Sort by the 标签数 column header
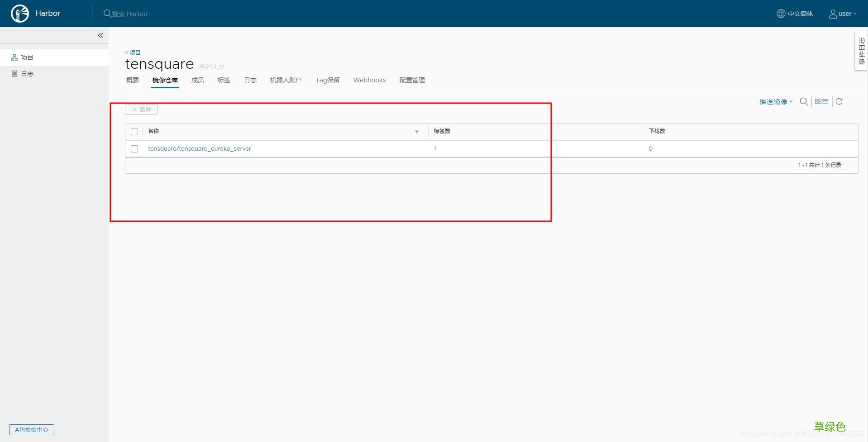This screenshot has width=868, height=442. [442, 131]
